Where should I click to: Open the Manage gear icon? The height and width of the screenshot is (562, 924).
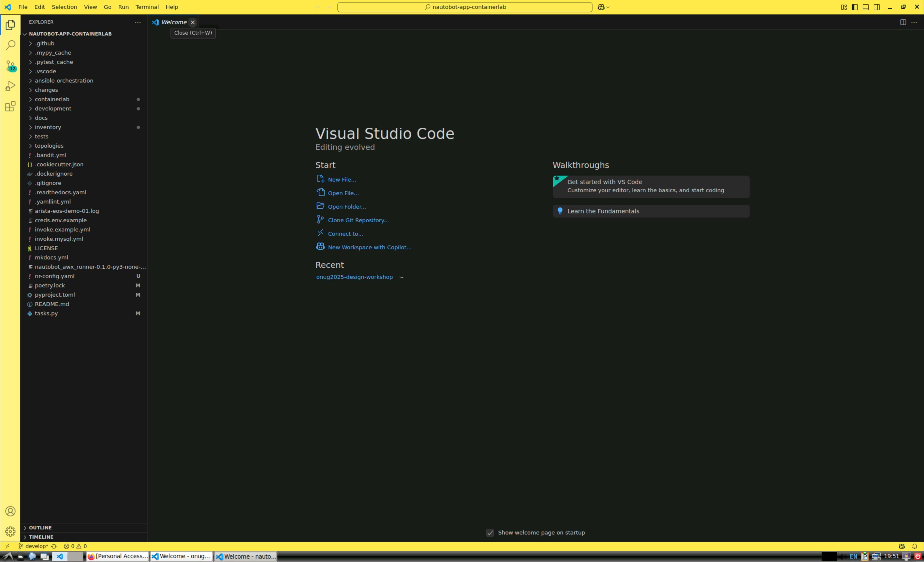[11, 531]
